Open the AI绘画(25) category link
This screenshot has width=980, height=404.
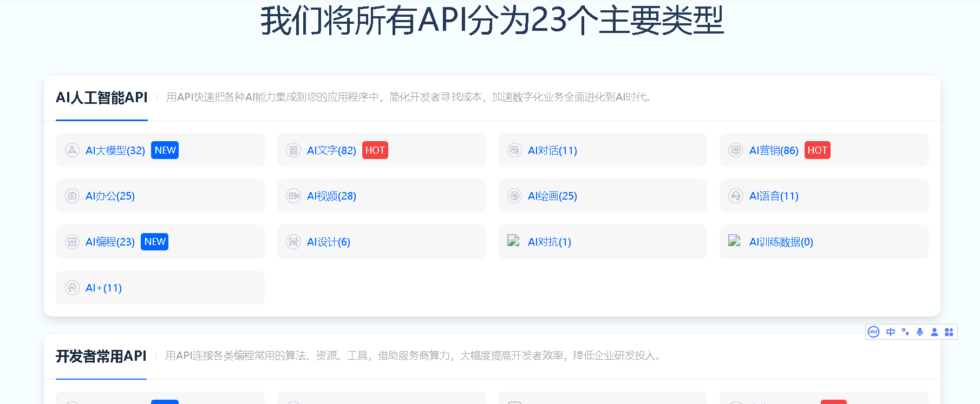tap(552, 196)
